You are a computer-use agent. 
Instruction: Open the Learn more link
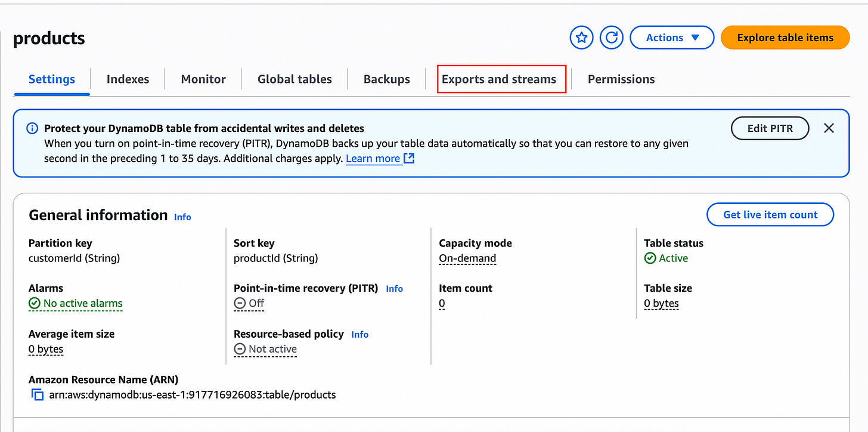tap(373, 159)
